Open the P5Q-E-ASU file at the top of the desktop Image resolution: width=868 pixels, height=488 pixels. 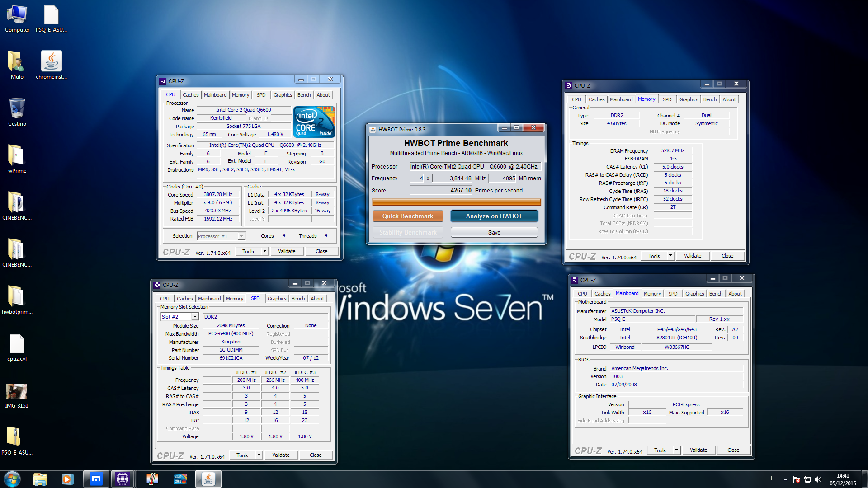[x=51, y=19]
